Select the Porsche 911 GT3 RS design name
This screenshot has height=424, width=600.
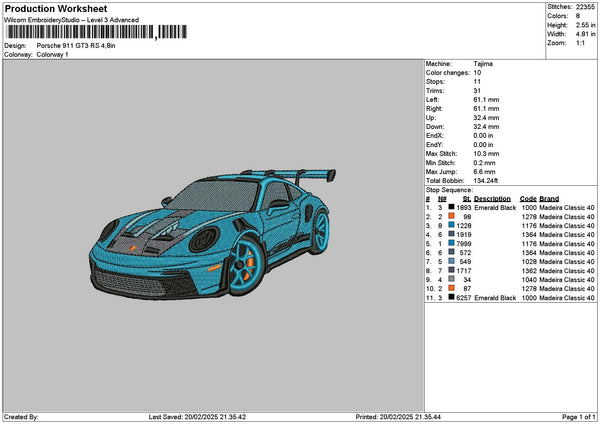point(76,46)
